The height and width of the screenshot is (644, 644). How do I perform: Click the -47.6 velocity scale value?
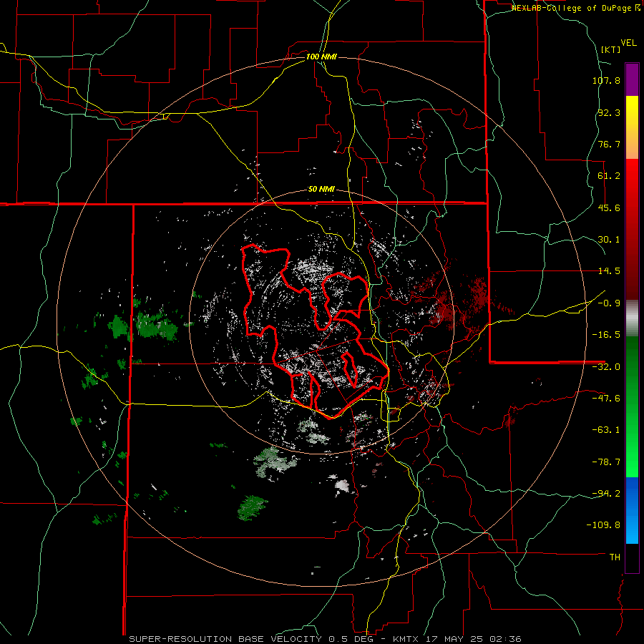pos(606,399)
